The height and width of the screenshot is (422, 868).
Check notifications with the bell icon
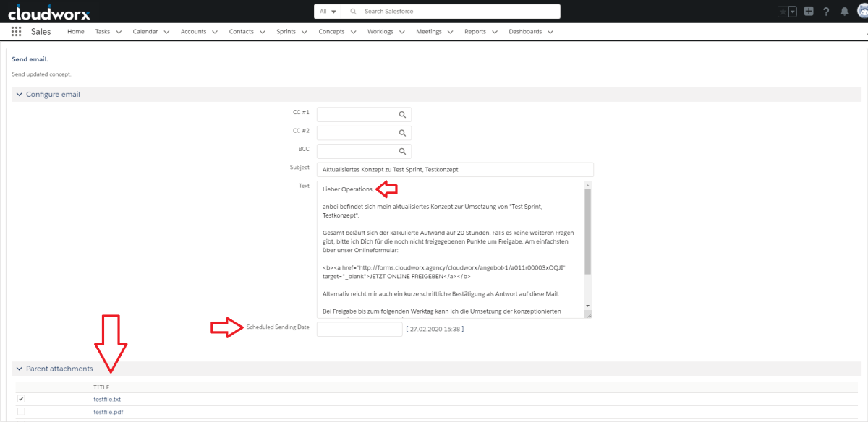coord(845,11)
